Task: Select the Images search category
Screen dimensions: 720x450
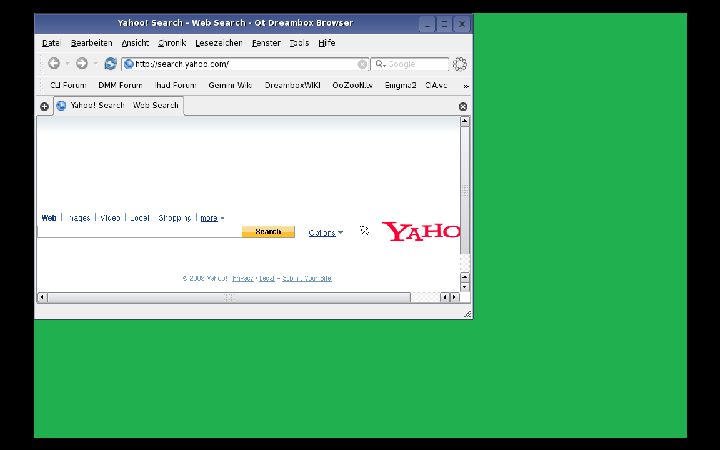Action: click(79, 218)
